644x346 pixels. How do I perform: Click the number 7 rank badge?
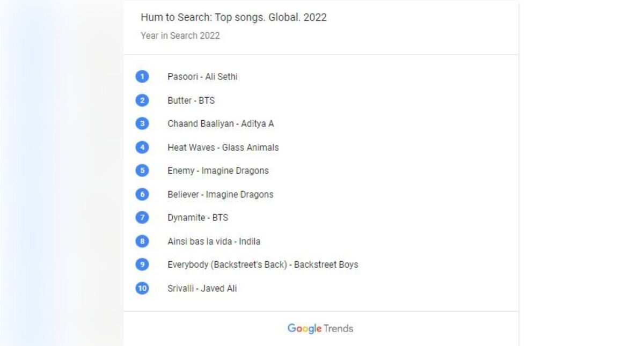(142, 218)
